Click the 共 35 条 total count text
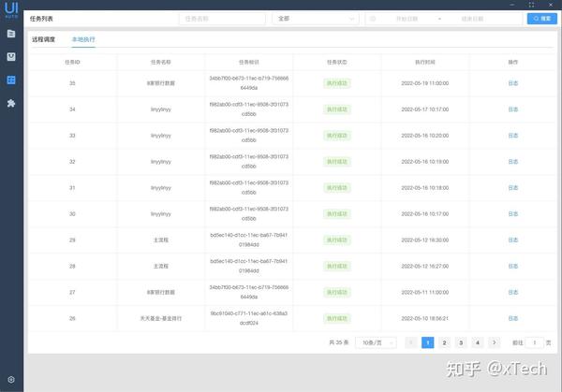The image size is (562, 392). (x=339, y=342)
